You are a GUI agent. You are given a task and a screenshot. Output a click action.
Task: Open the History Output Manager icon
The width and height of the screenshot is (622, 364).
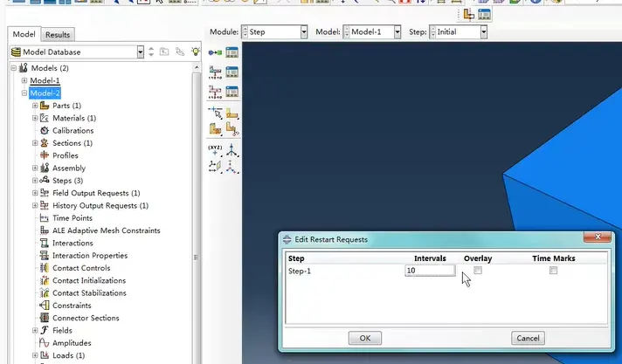coord(232,92)
